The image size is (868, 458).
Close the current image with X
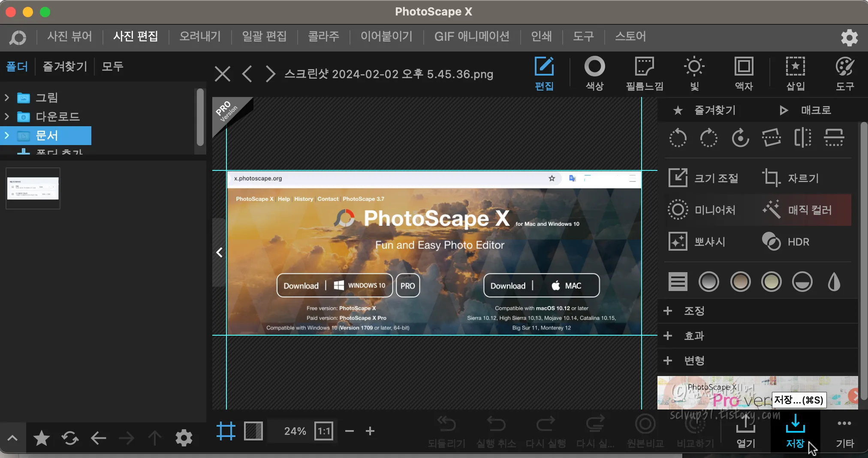(x=222, y=74)
